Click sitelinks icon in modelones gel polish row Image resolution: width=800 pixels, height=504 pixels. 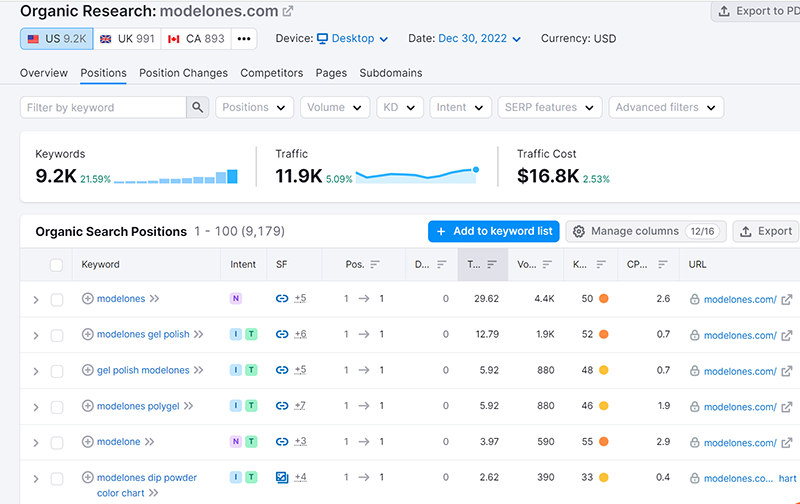282,334
